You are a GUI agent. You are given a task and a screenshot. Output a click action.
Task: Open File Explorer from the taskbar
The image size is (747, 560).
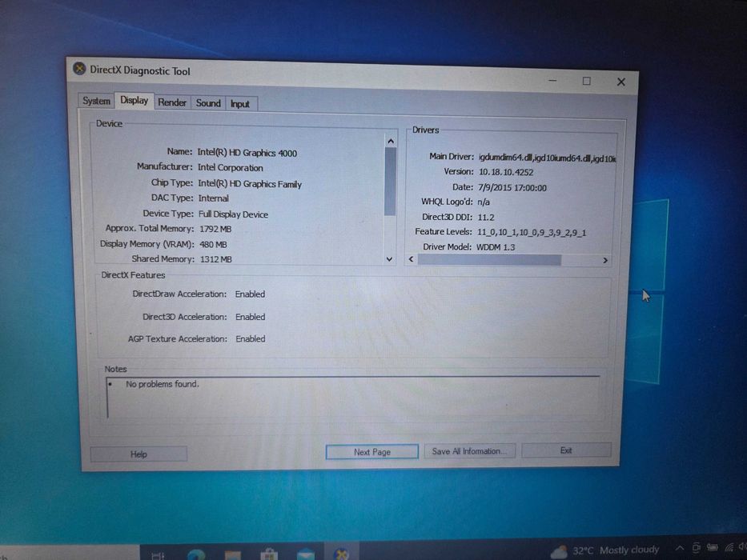coord(233,556)
